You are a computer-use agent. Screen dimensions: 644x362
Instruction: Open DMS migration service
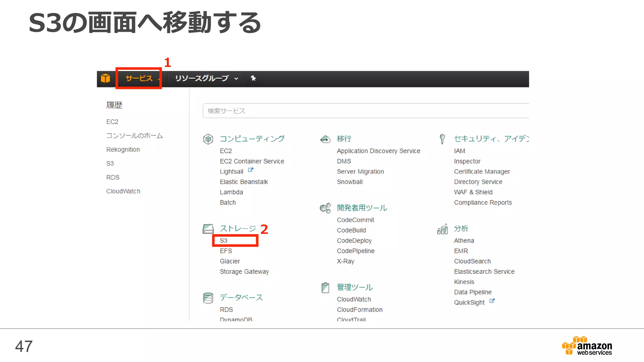[344, 161]
